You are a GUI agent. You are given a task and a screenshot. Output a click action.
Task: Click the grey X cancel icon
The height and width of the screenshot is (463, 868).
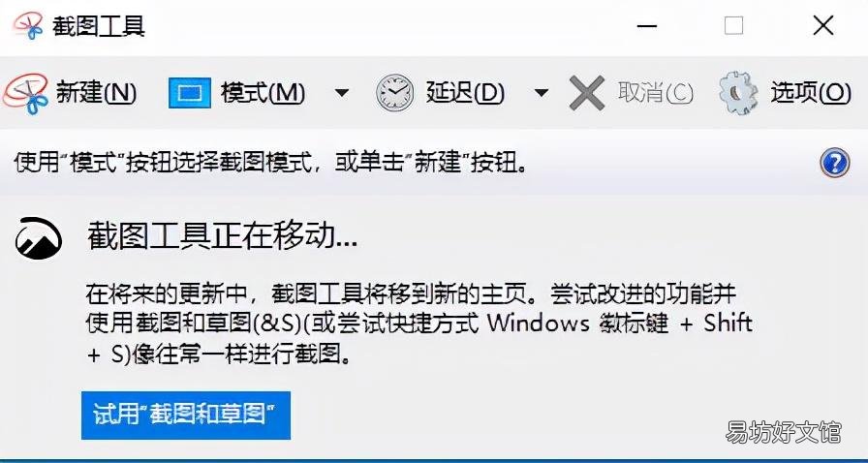click(587, 93)
